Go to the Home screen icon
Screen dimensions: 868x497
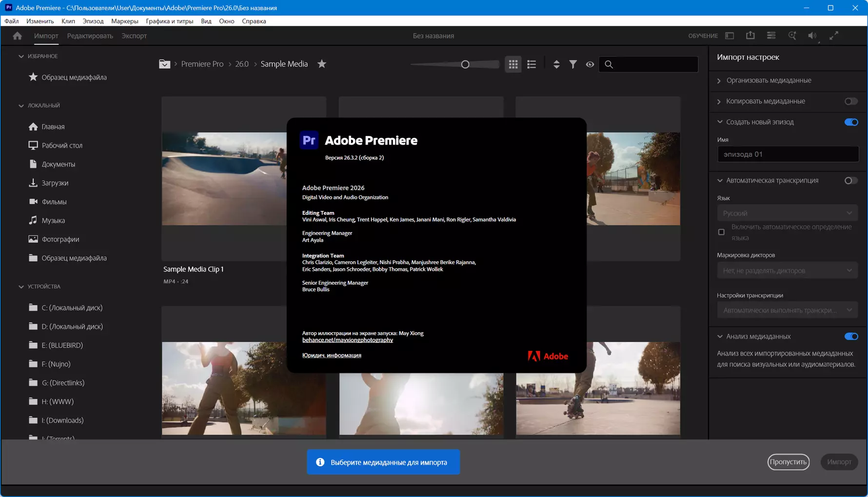pos(18,36)
